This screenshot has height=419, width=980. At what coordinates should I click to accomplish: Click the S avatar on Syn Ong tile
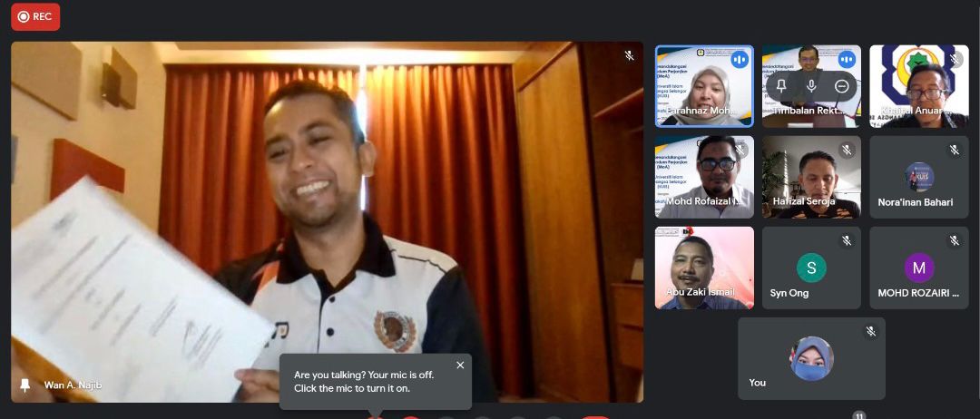811,268
